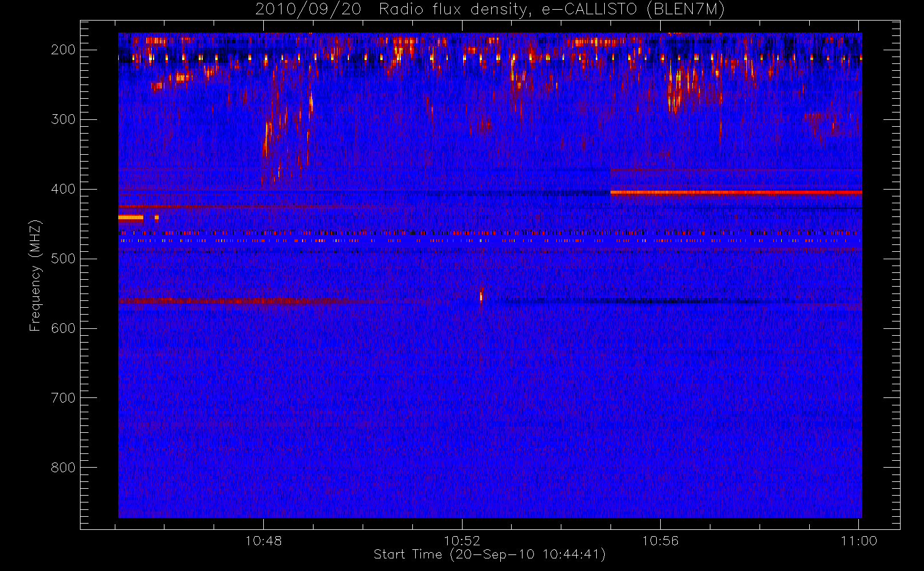Click the 200 frequency tick label

pos(63,50)
